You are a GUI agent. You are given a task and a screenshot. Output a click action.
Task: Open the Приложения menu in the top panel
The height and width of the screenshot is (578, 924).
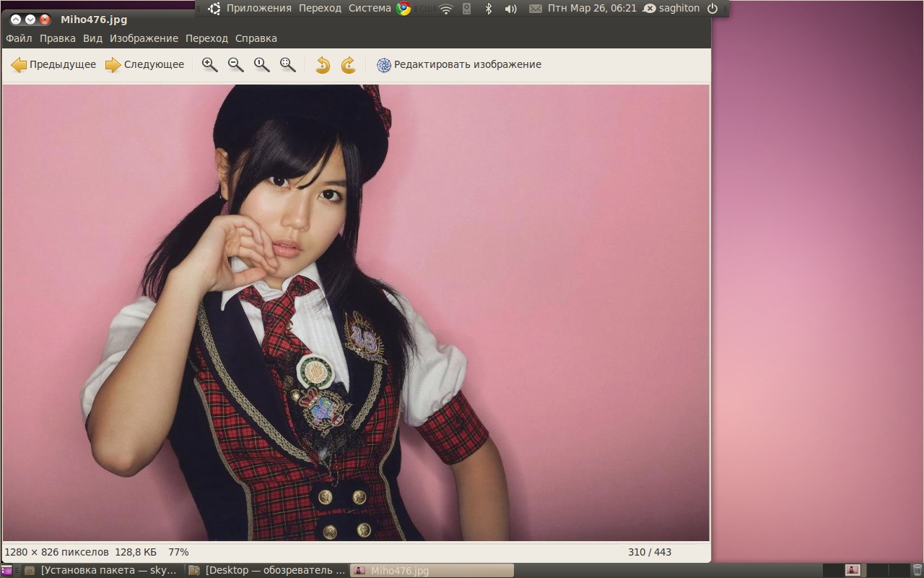click(259, 8)
